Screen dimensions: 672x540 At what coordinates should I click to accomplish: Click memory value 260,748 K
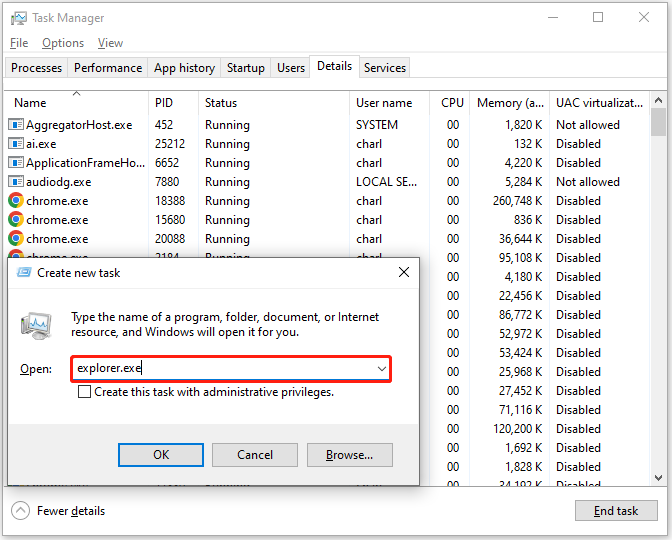(518, 201)
